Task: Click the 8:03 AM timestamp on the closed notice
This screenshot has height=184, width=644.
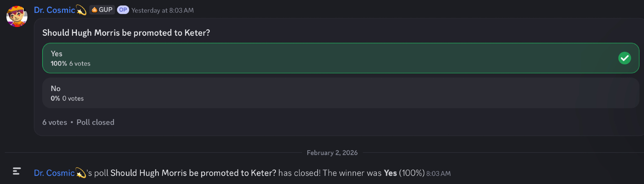Action: click(438, 174)
